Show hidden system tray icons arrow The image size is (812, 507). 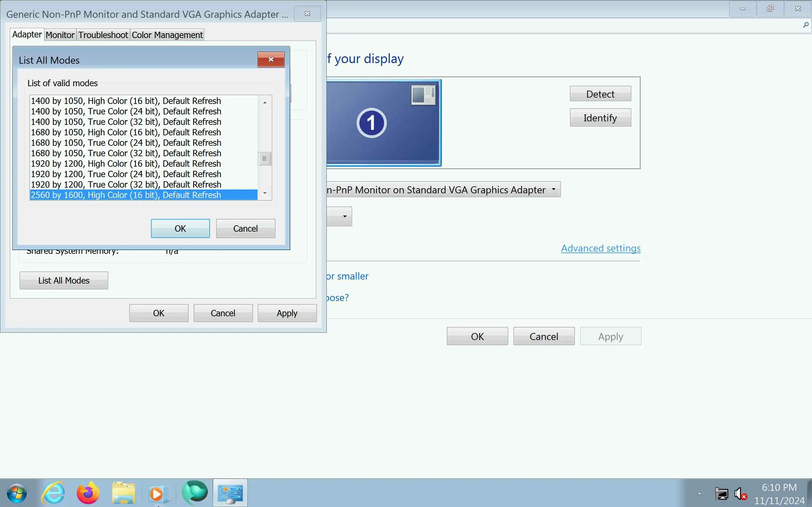(x=700, y=494)
